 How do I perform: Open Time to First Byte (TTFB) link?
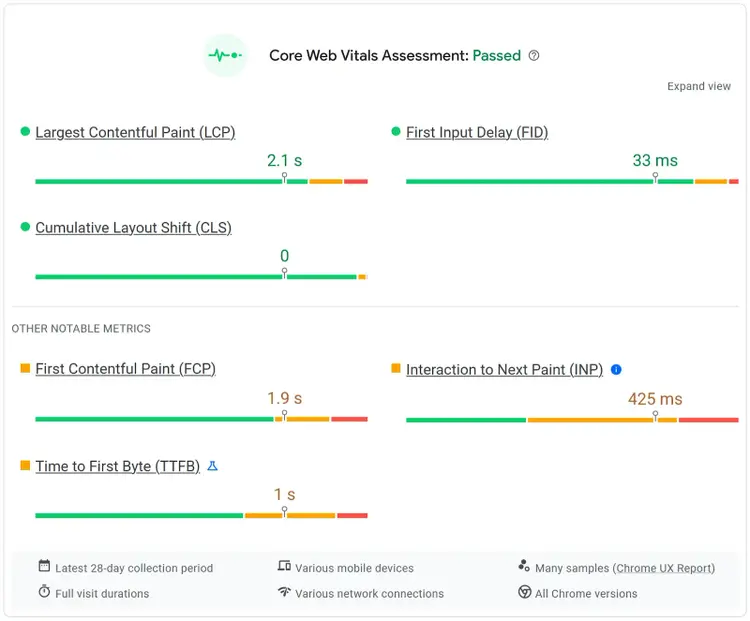pyautogui.click(x=118, y=466)
